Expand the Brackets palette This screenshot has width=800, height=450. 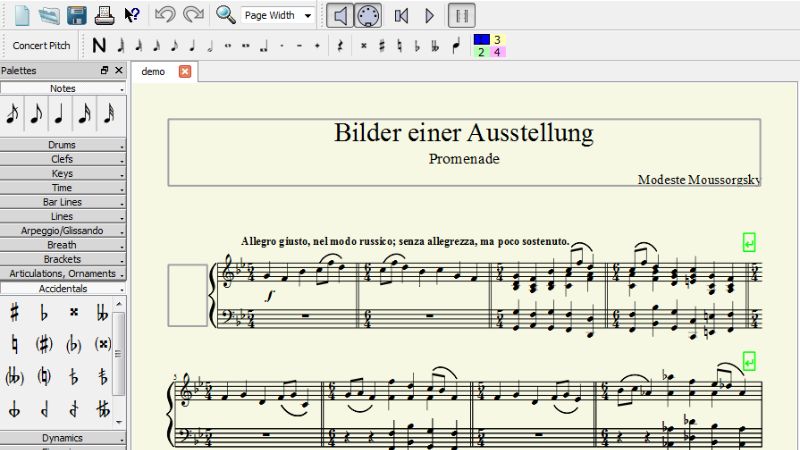[x=63, y=259]
